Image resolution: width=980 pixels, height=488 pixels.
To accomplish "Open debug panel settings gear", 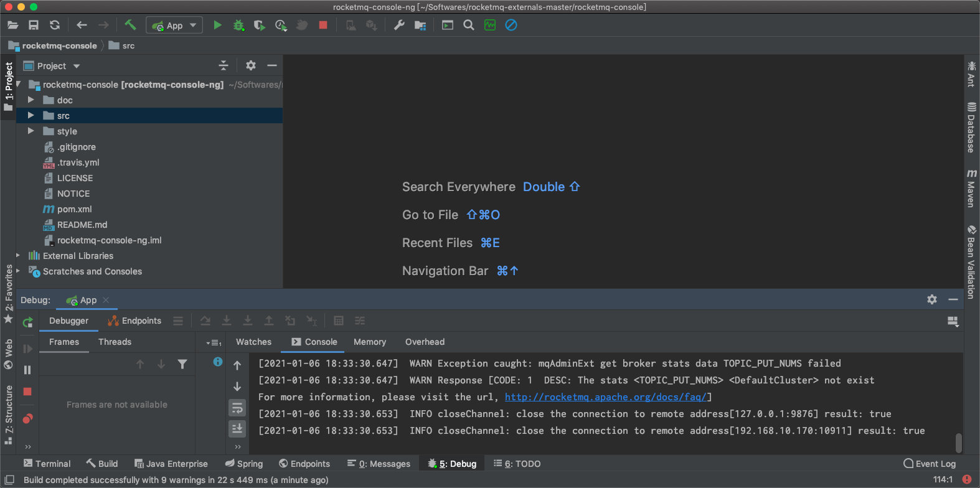I will click(x=932, y=299).
